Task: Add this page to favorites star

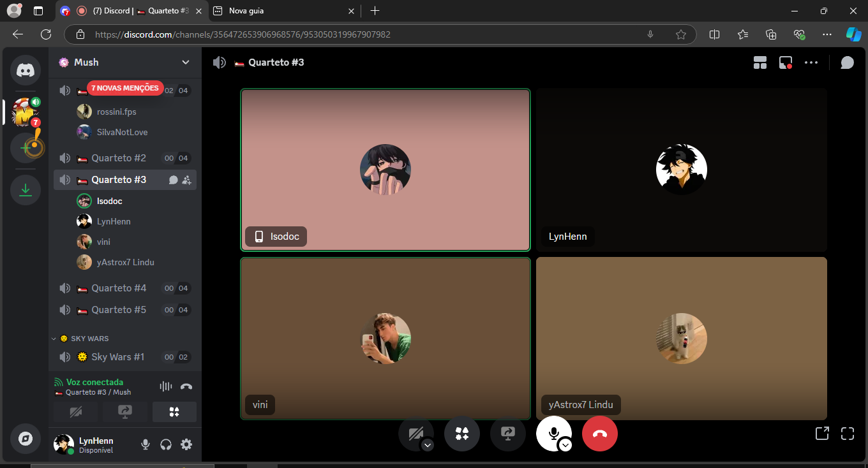Action: [680, 34]
